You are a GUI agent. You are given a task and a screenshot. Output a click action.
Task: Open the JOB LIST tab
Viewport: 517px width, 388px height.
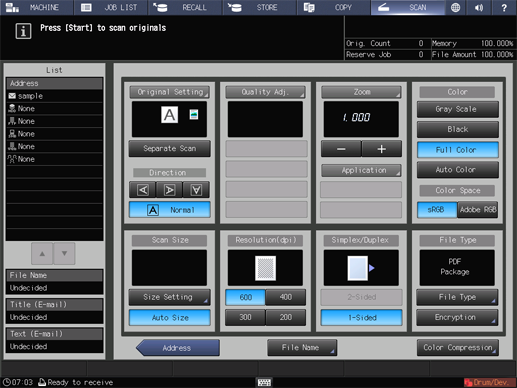[111, 7]
